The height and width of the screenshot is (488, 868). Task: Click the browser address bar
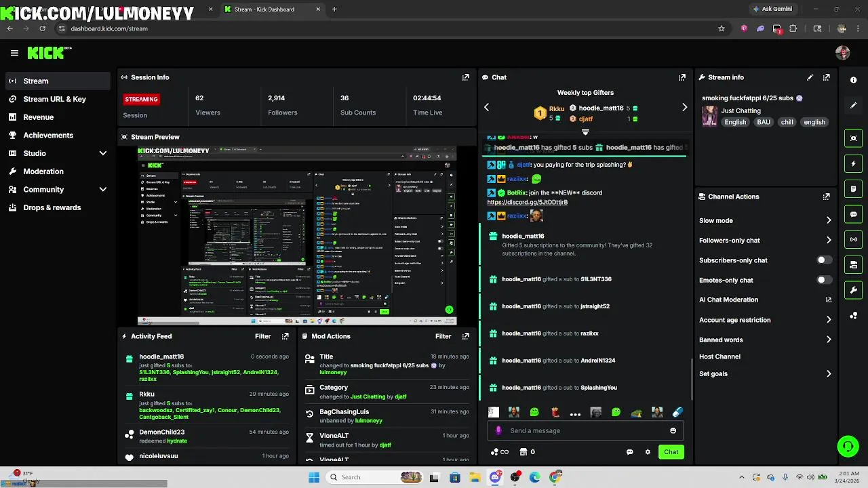pos(387,28)
